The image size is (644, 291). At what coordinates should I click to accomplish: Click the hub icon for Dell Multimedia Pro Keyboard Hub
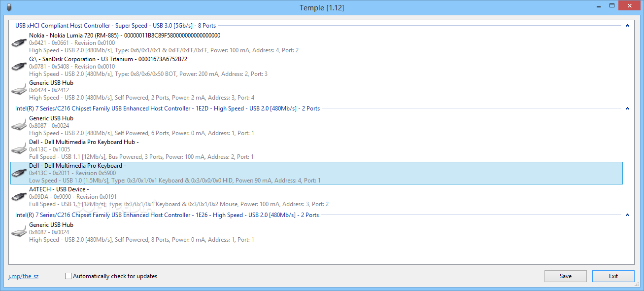(19, 149)
